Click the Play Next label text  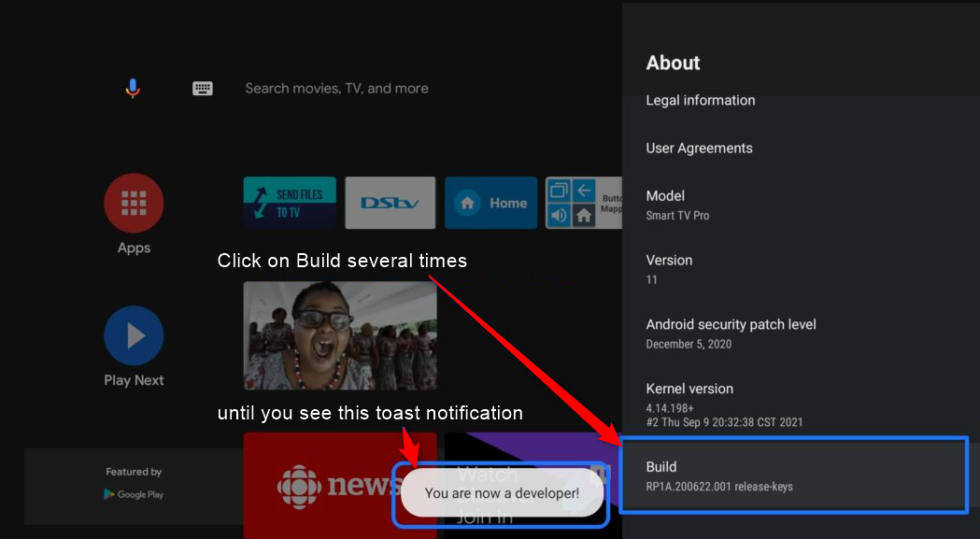(x=134, y=380)
